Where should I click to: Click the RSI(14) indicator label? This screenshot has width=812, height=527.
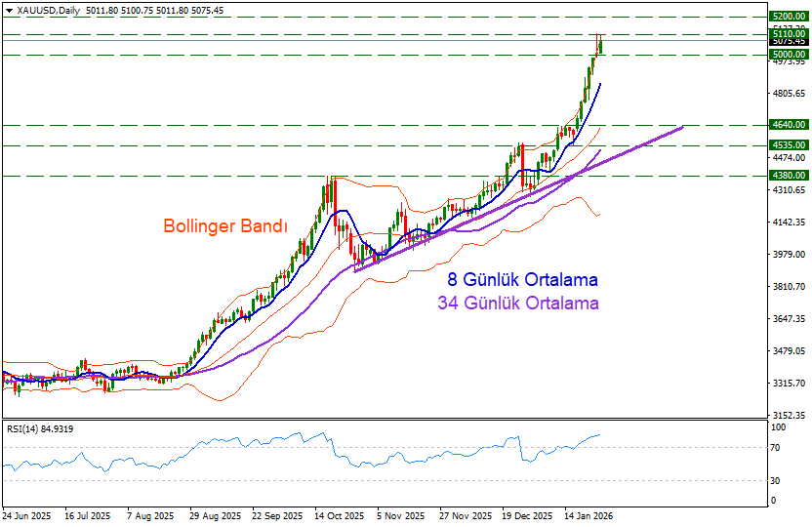coord(39,428)
